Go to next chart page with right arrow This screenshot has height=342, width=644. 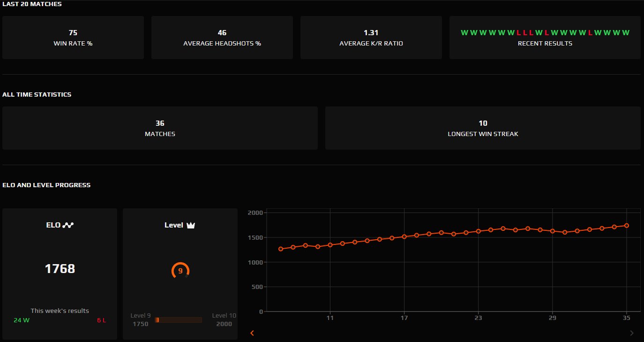631,333
